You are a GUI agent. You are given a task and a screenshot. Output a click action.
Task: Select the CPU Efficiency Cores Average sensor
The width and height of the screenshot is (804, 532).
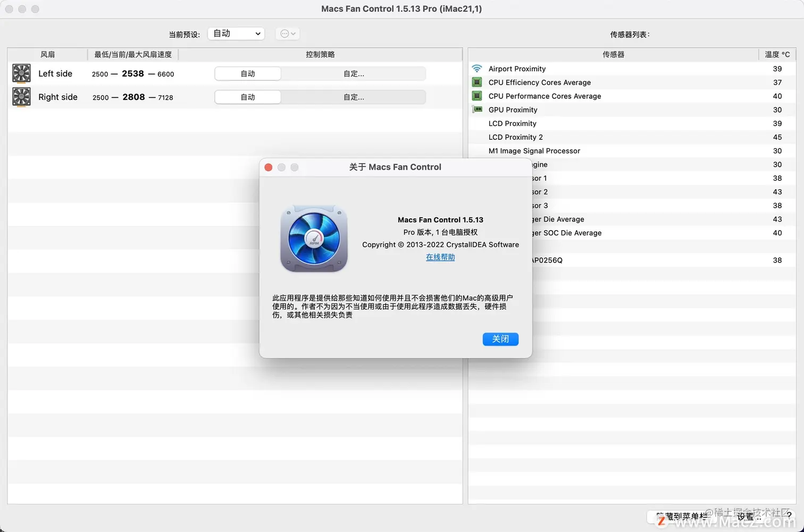point(540,82)
